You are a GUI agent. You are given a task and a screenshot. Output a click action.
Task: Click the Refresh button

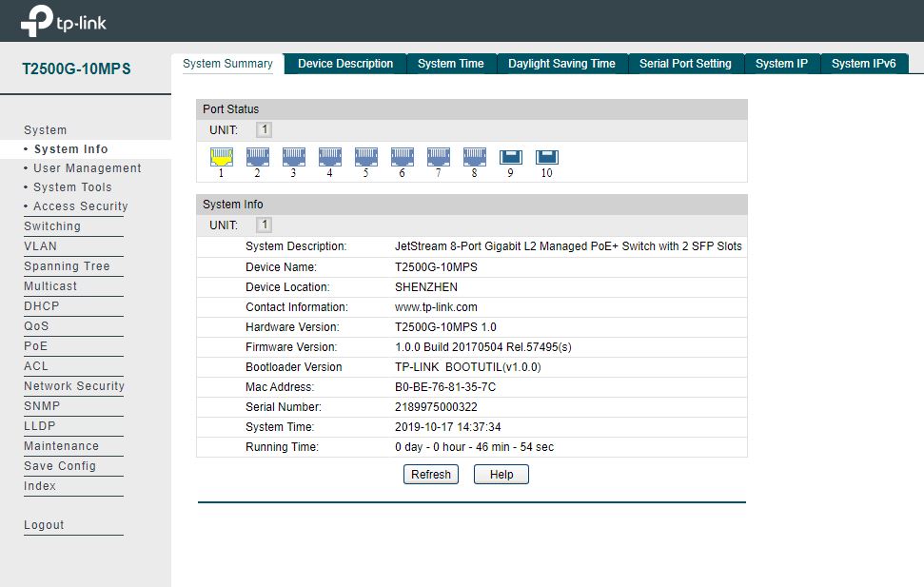click(x=431, y=475)
